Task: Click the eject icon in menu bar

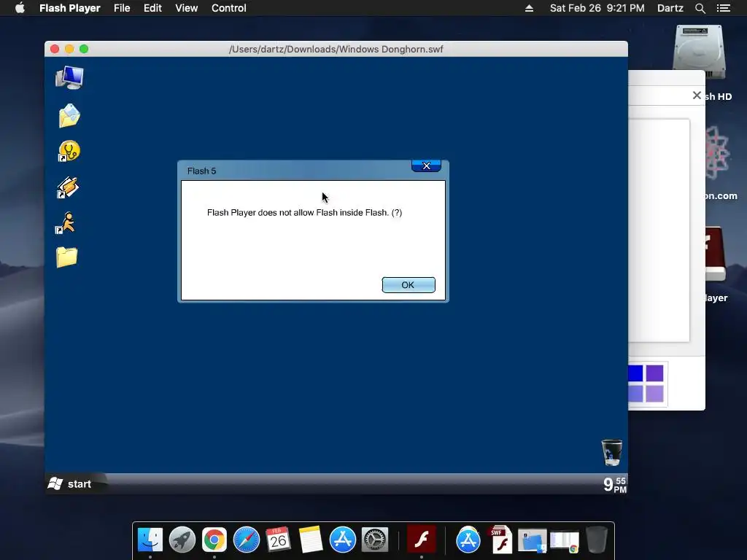Action: pyautogui.click(x=529, y=8)
